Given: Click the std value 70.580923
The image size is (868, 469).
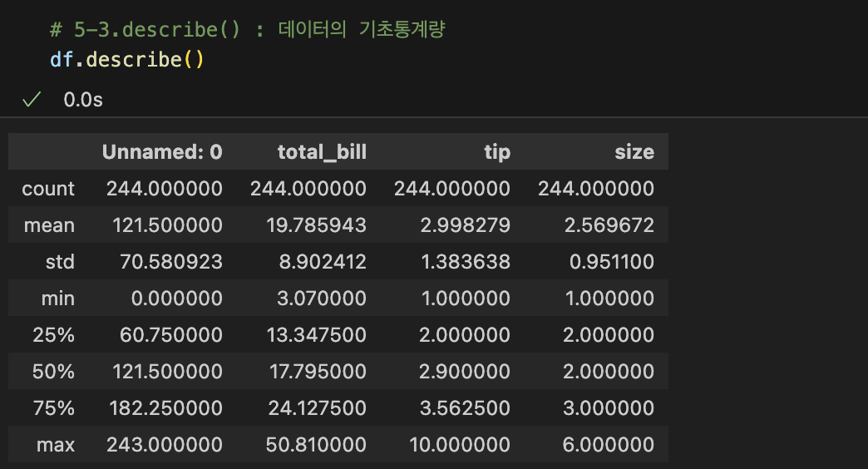Looking at the screenshot, I should tap(171, 262).
